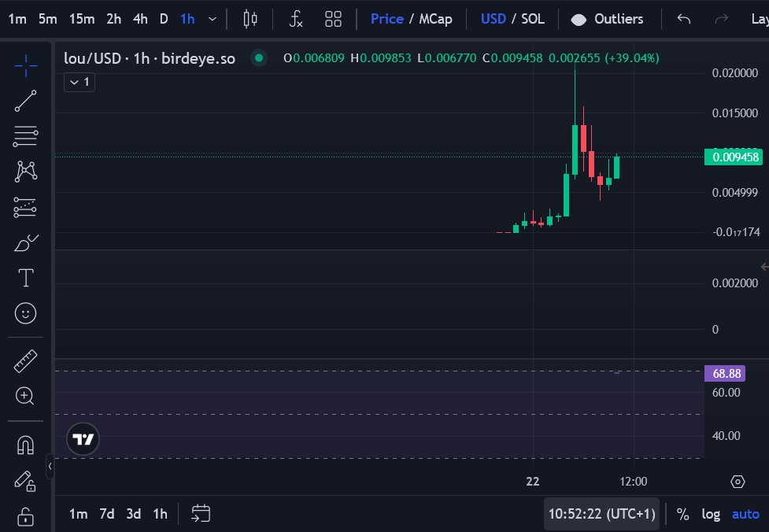The image size is (769, 532).
Task: Collapse the drawing toolbar with side arrow
Action: coord(50,467)
